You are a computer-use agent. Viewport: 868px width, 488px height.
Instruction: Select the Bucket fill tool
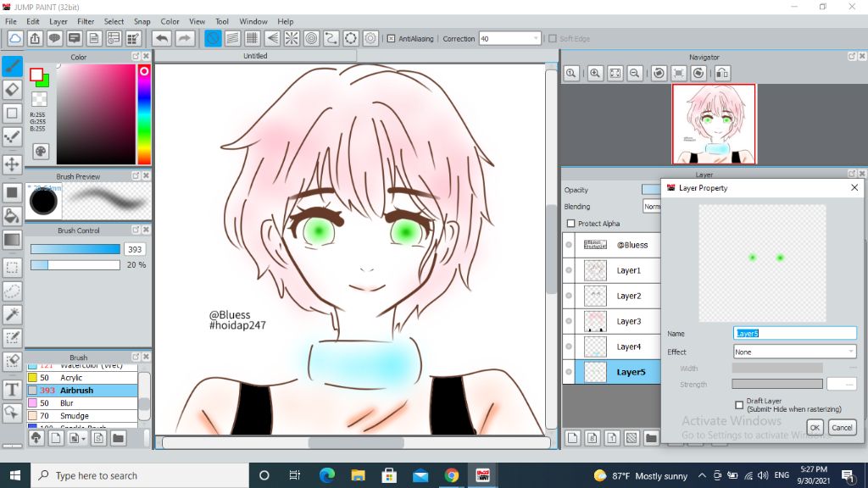point(12,216)
